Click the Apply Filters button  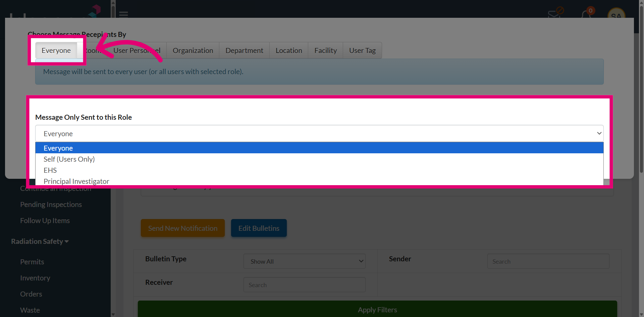click(x=377, y=309)
